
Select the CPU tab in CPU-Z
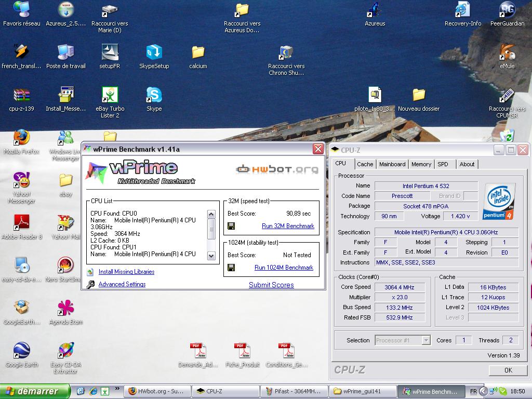(x=341, y=163)
